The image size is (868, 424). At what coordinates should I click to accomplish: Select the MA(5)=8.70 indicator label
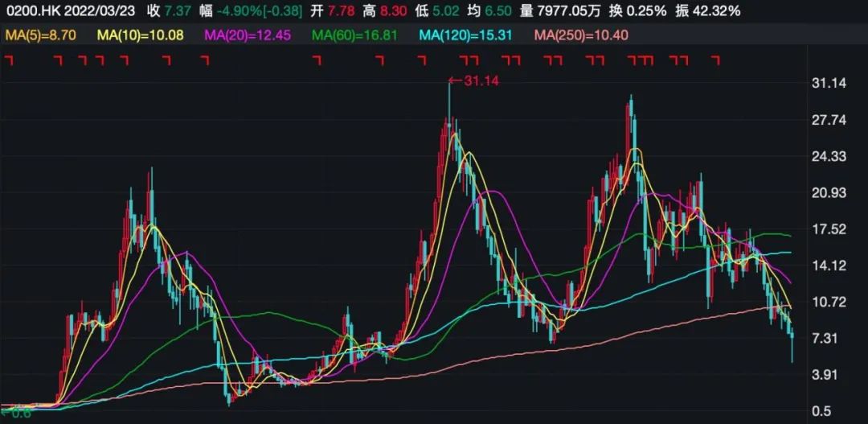click(x=41, y=36)
